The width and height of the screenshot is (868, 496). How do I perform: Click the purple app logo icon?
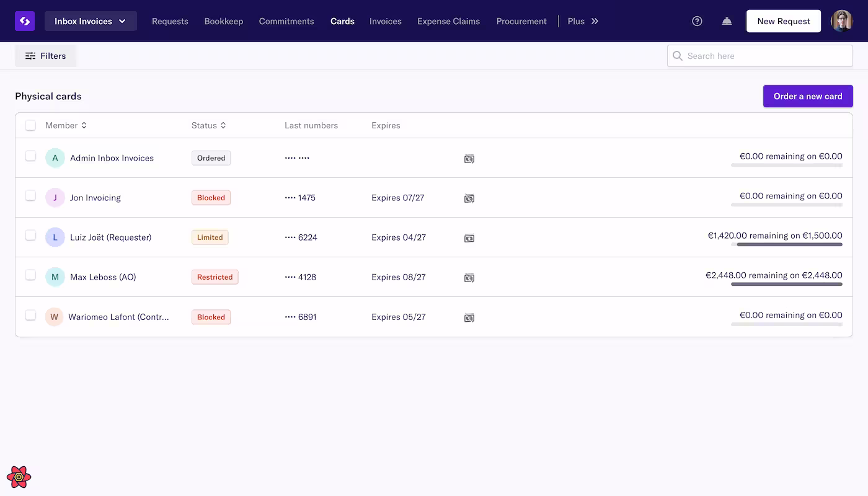pos(25,21)
